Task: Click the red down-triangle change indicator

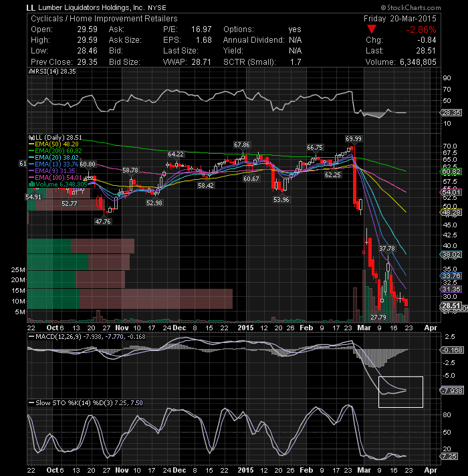Action: pos(372,29)
